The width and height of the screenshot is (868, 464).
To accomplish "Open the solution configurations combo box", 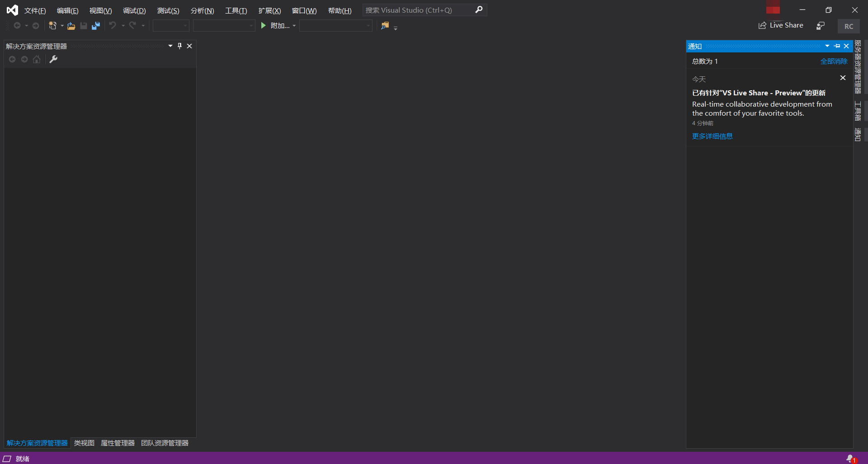I will pos(171,26).
